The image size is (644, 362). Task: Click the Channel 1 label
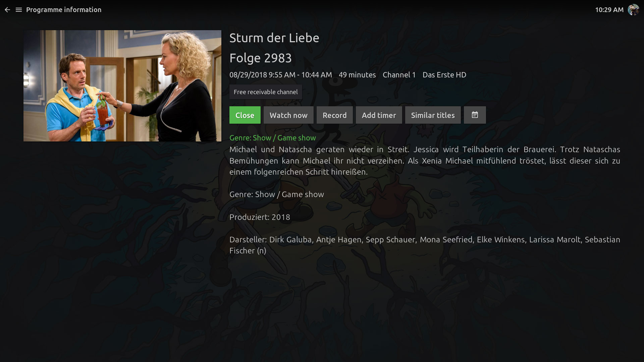point(399,75)
